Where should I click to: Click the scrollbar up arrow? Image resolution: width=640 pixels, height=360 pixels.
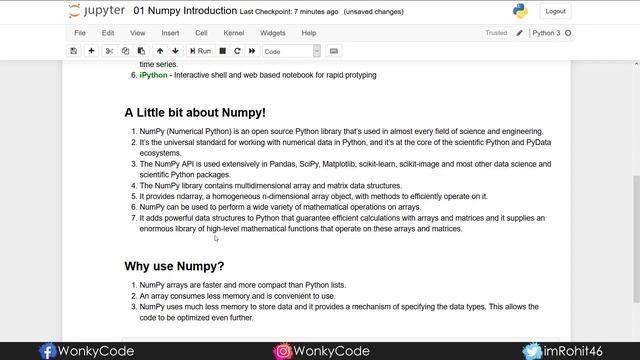pyautogui.click(x=636, y=64)
